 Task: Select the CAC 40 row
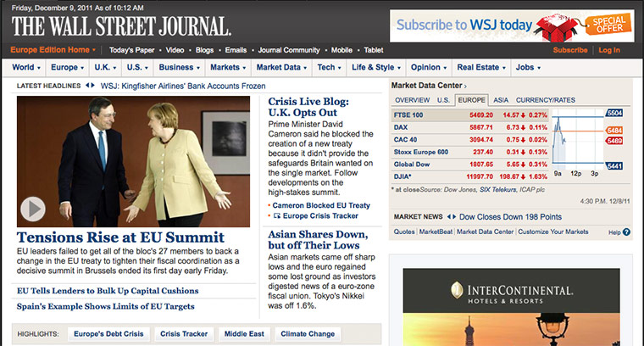[469, 140]
